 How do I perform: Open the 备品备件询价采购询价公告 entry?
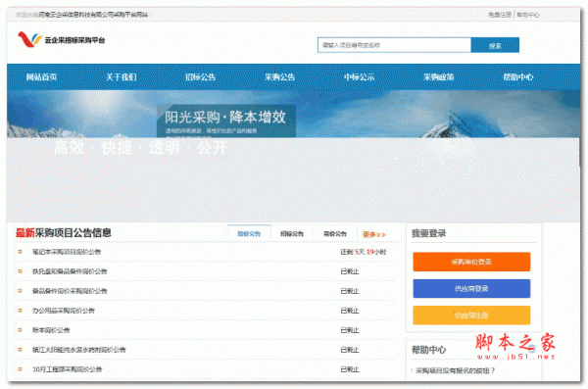point(70,291)
